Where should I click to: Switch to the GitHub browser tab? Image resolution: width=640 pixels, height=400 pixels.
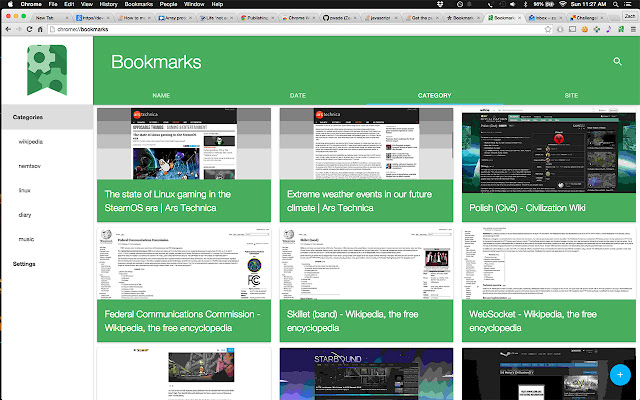(x=340, y=18)
